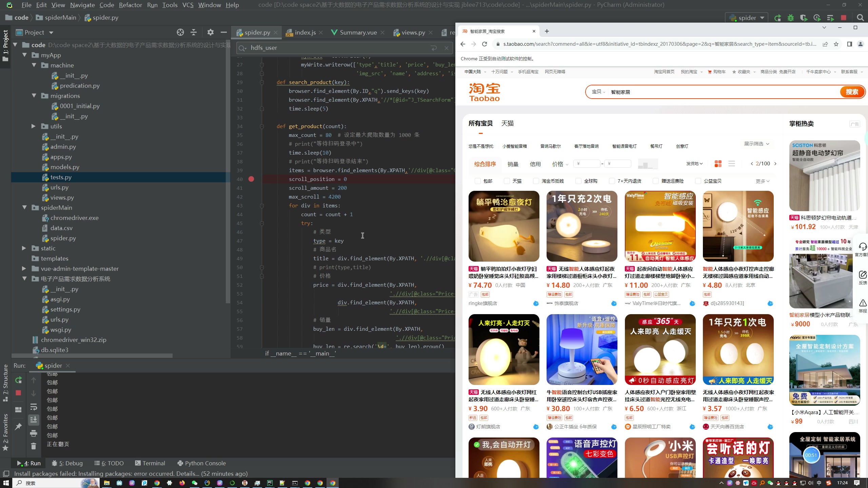Check the 公益宝贝 filter checkbox

[x=698, y=181]
